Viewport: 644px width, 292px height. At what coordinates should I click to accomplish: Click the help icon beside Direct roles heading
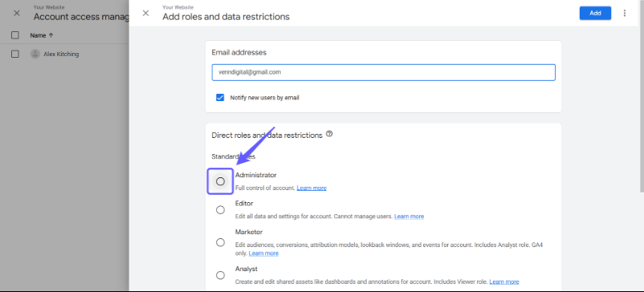tap(329, 134)
